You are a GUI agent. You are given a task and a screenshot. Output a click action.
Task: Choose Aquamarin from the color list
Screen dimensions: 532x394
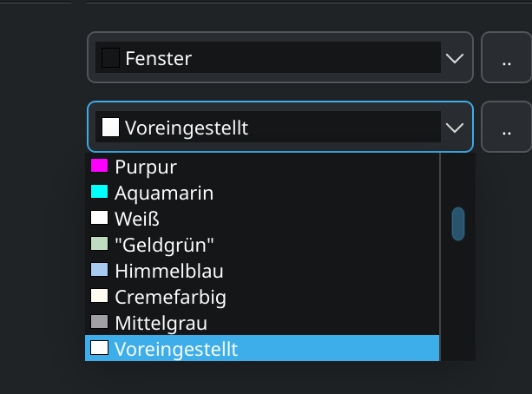163,192
